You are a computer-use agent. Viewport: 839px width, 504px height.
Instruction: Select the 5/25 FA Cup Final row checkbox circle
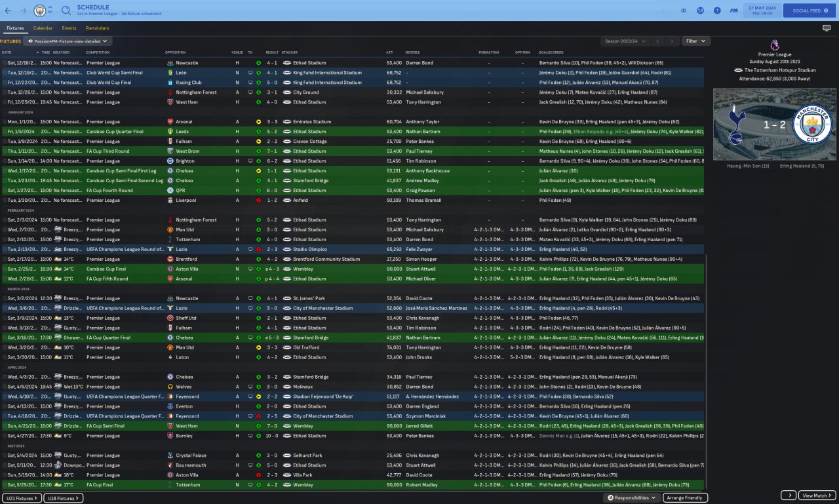[x=4, y=485]
